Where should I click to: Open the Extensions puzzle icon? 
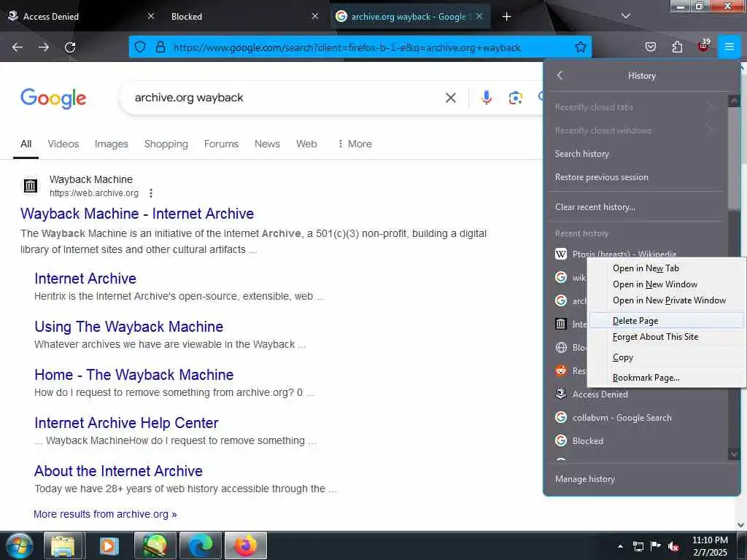pyautogui.click(x=677, y=47)
